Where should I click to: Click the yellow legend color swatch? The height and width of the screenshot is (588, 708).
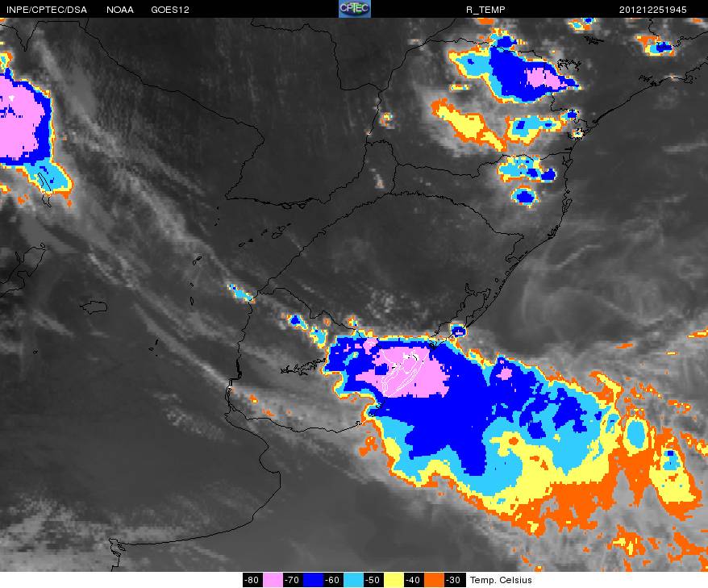(394, 580)
